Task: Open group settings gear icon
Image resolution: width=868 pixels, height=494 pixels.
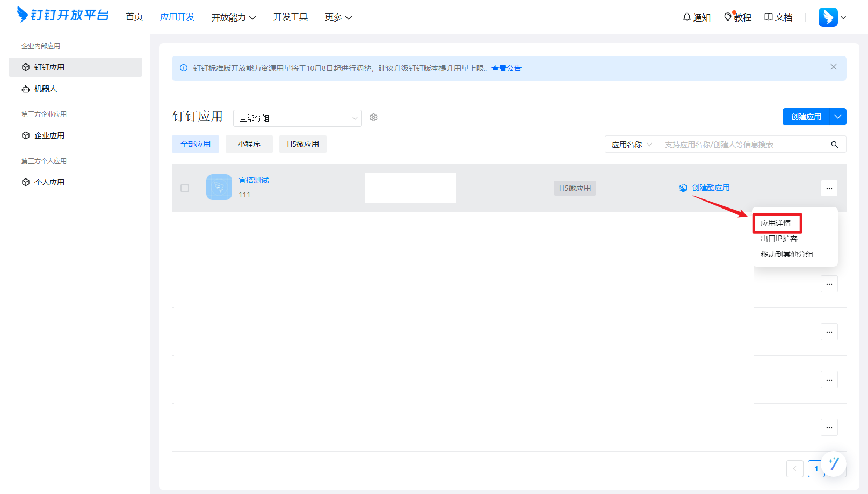Action: (x=374, y=117)
